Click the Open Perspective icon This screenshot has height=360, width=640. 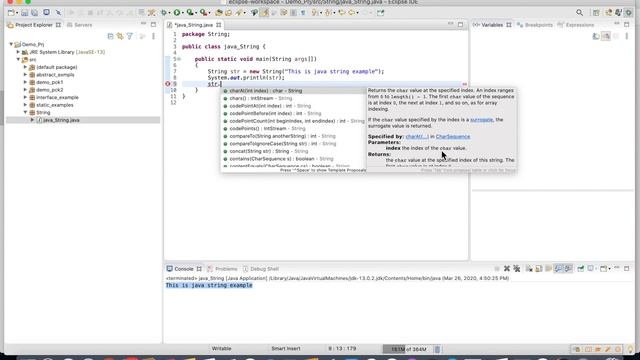tap(596, 13)
